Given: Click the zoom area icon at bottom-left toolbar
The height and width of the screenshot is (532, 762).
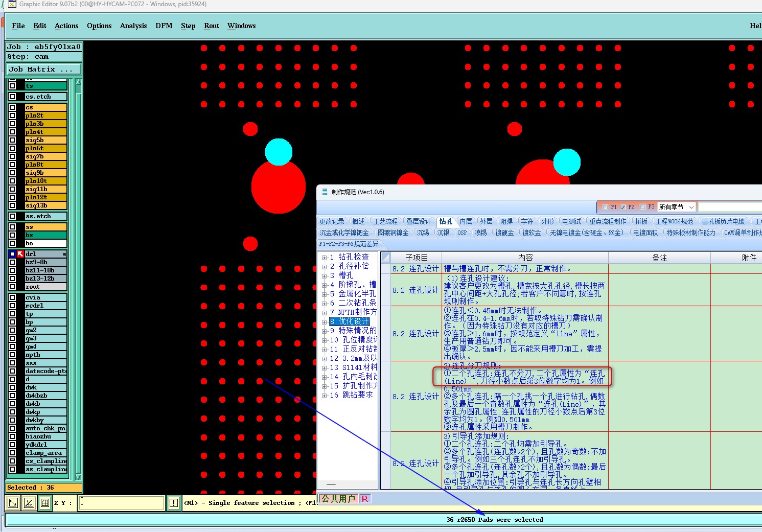Looking at the screenshot, I should [13, 503].
